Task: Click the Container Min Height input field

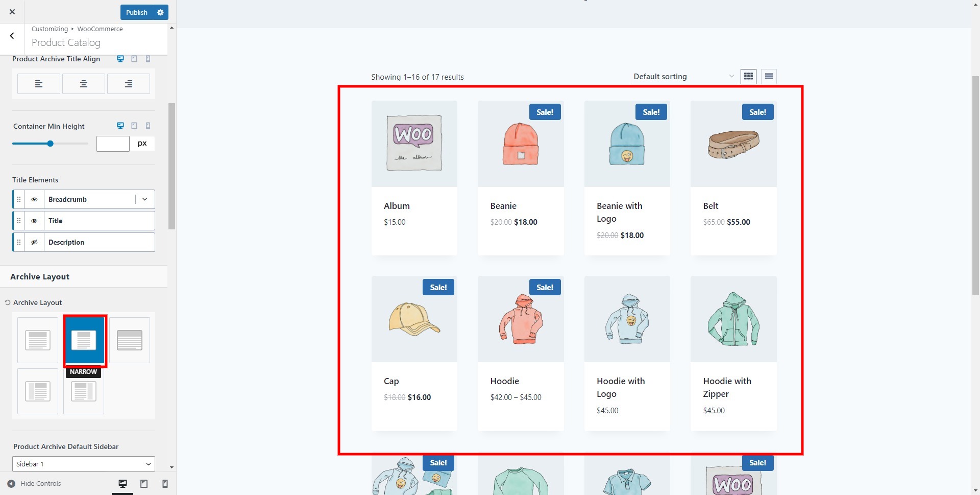Action: click(x=113, y=144)
